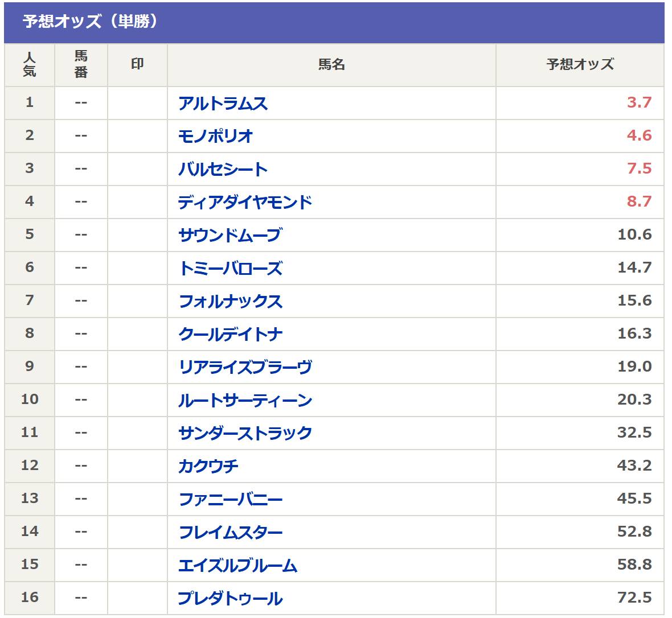Click the 人気 column header
The width and height of the screenshot is (672, 618).
(30, 64)
